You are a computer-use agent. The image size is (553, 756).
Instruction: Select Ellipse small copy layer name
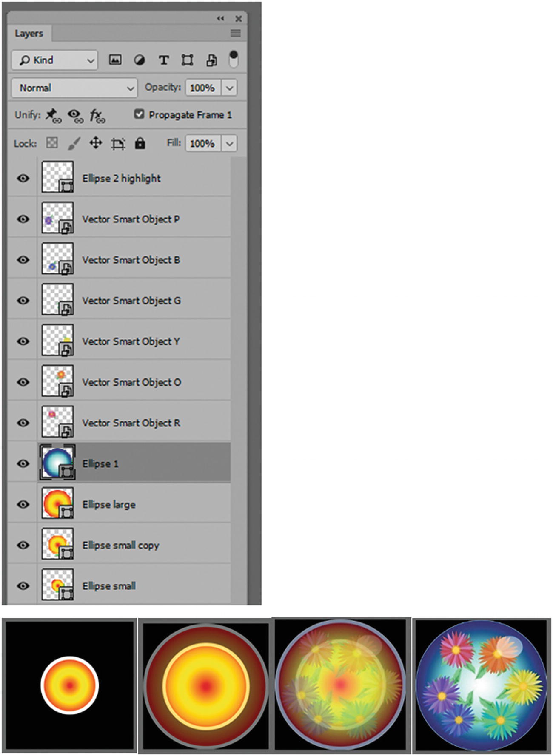[x=121, y=545]
